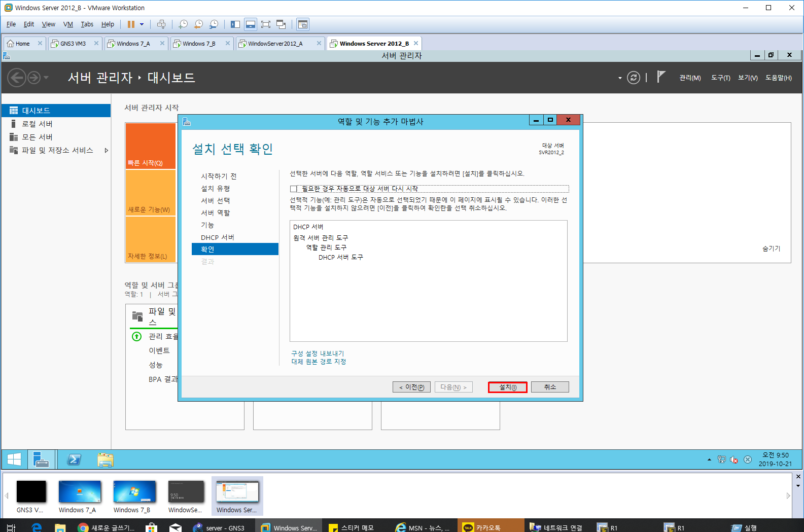Click the 설치(I) install button
804x532 pixels.
point(508,387)
